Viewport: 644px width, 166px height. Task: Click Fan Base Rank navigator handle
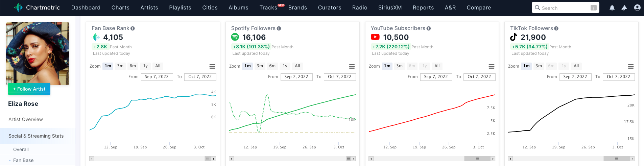pos(208,159)
